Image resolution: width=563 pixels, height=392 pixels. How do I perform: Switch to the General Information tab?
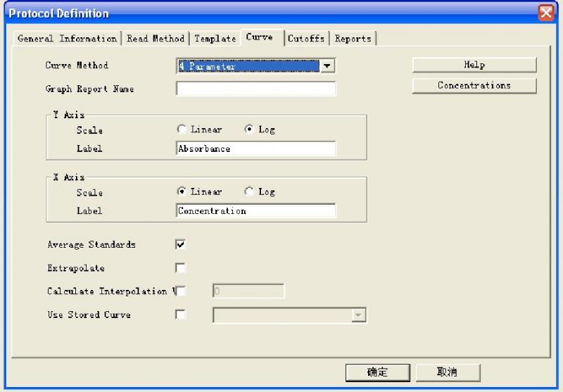(x=67, y=39)
